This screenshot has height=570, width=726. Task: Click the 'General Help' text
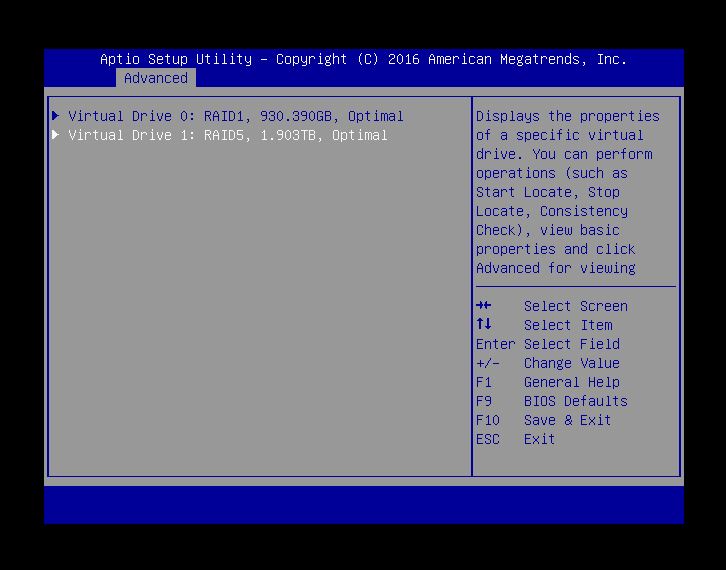point(572,382)
